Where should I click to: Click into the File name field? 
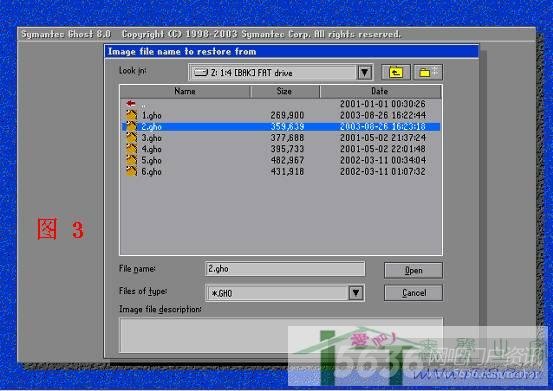(285, 269)
